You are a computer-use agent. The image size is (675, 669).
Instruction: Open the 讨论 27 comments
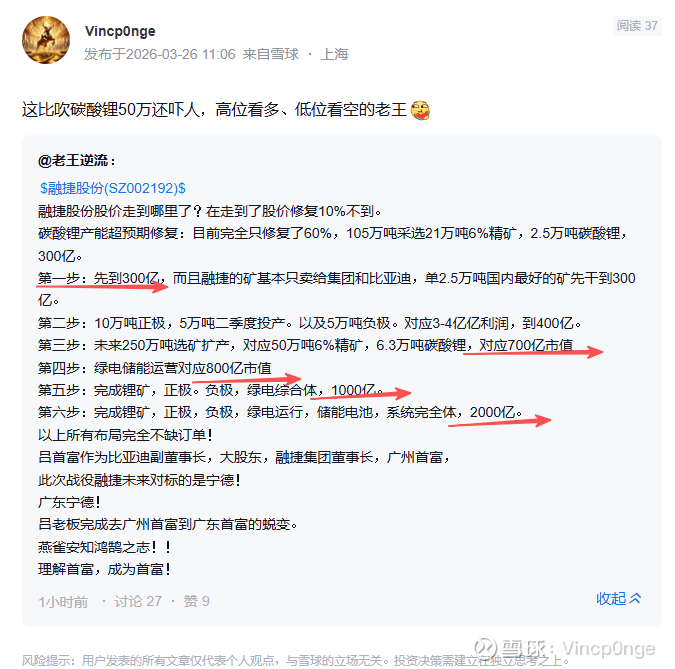click(138, 601)
